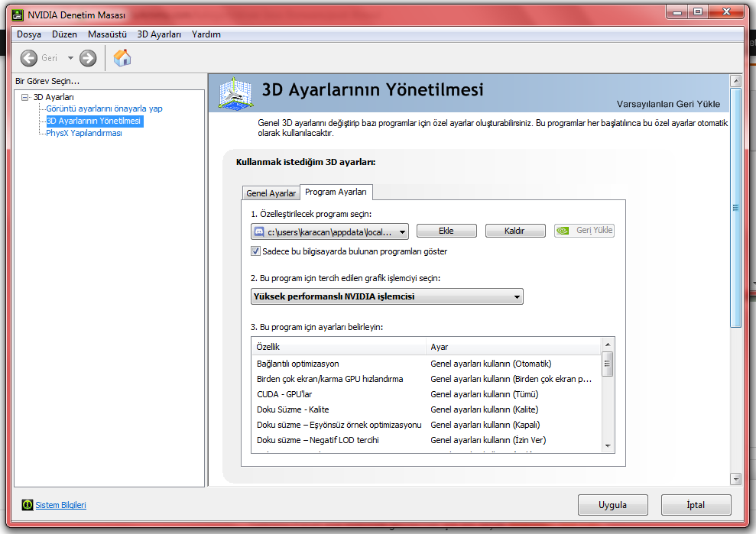Open the Düzen menu
The width and height of the screenshot is (756, 534).
(65, 34)
